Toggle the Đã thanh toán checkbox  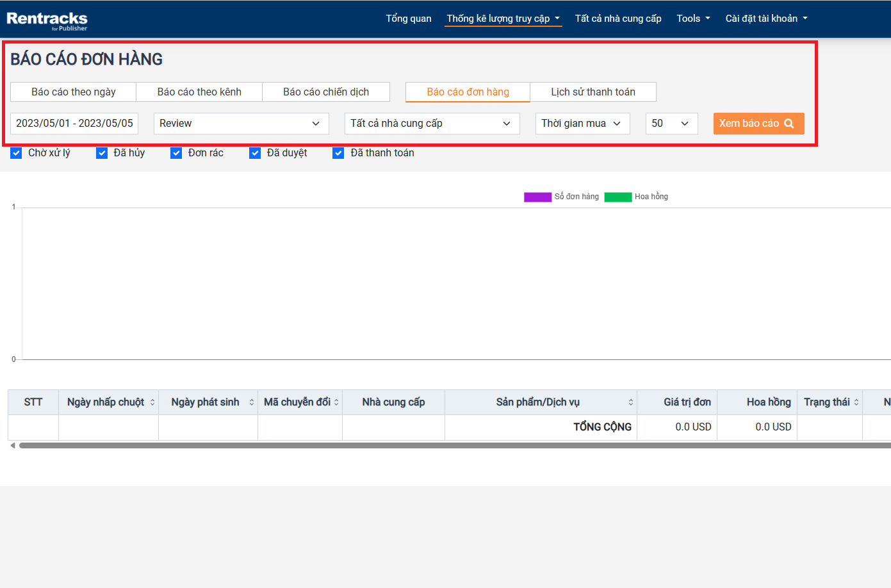tap(338, 153)
